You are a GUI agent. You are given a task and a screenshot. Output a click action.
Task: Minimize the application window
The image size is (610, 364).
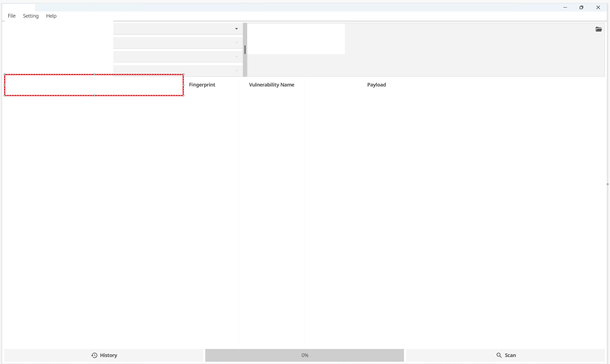(x=565, y=7)
